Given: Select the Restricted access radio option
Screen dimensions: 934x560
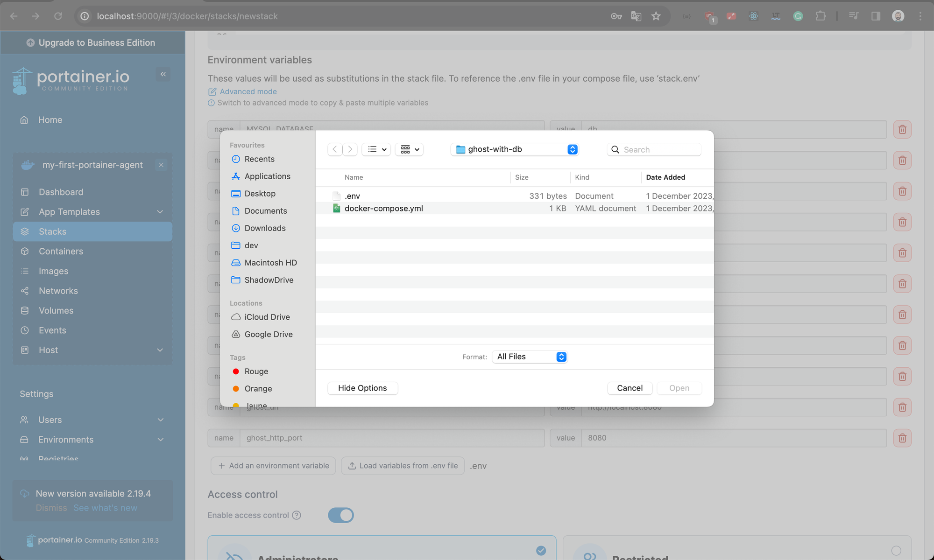Looking at the screenshot, I should coord(896,551).
